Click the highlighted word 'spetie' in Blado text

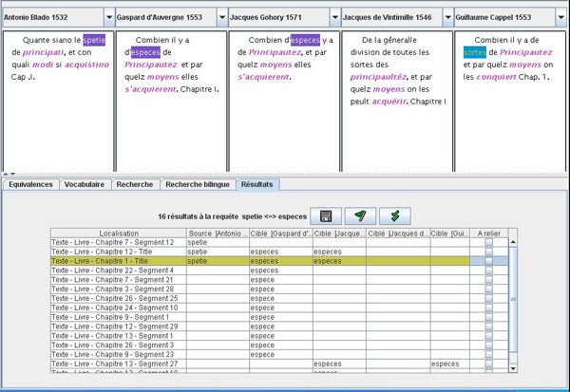point(94,40)
